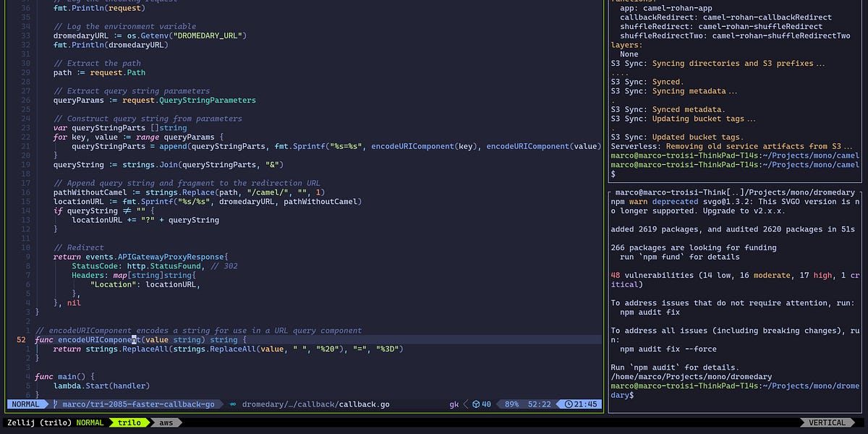Click the Zellij (trilo) session label
Viewport: 868px width, 434px height.
[x=39, y=422]
